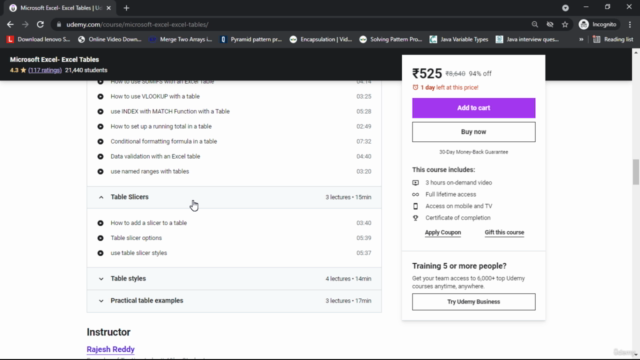Open the Merge Two Arrays bookmark

pyautogui.click(x=181, y=40)
